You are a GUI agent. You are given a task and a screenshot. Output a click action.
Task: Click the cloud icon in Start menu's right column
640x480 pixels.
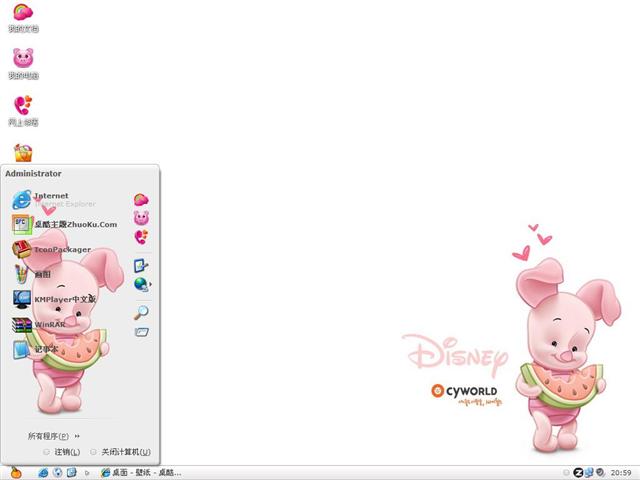pos(141,200)
